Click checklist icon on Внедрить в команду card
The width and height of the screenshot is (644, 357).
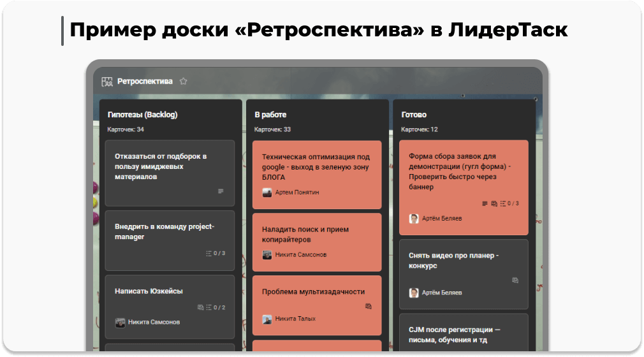(209, 253)
